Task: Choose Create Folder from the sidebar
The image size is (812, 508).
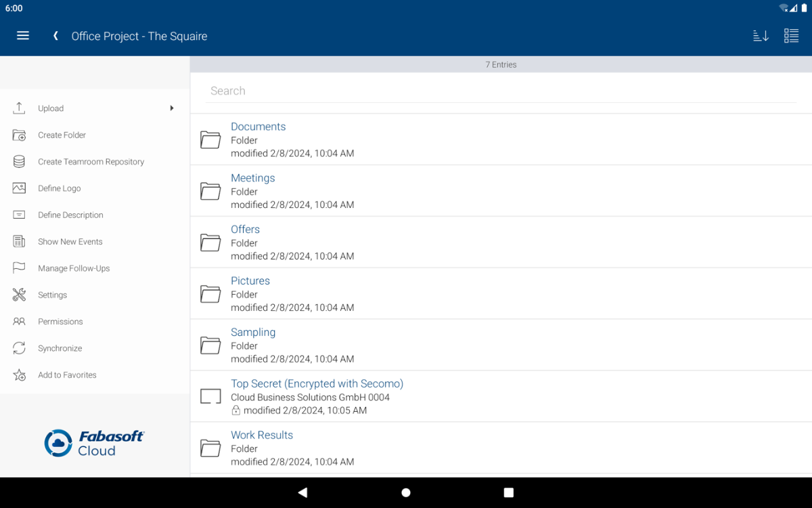Action: click(x=95, y=135)
